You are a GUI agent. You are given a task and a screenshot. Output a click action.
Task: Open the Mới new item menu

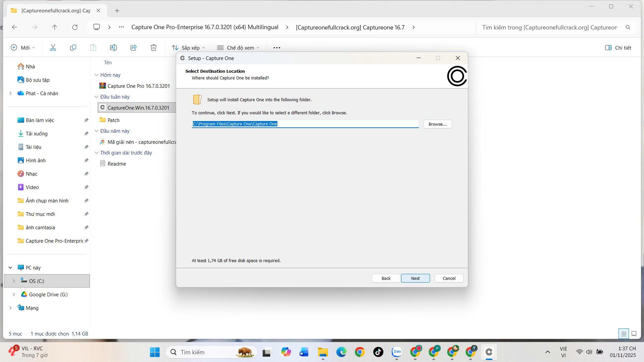[x=23, y=48]
